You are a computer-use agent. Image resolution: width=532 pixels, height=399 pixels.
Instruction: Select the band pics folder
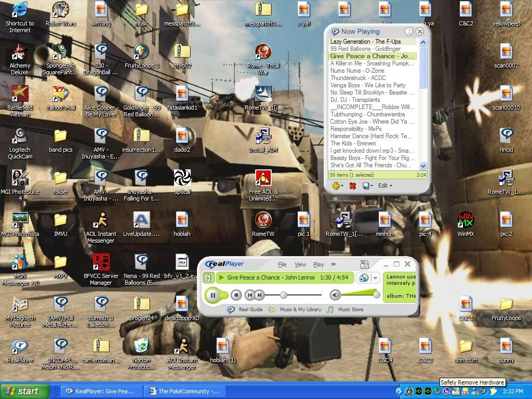click(x=60, y=140)
